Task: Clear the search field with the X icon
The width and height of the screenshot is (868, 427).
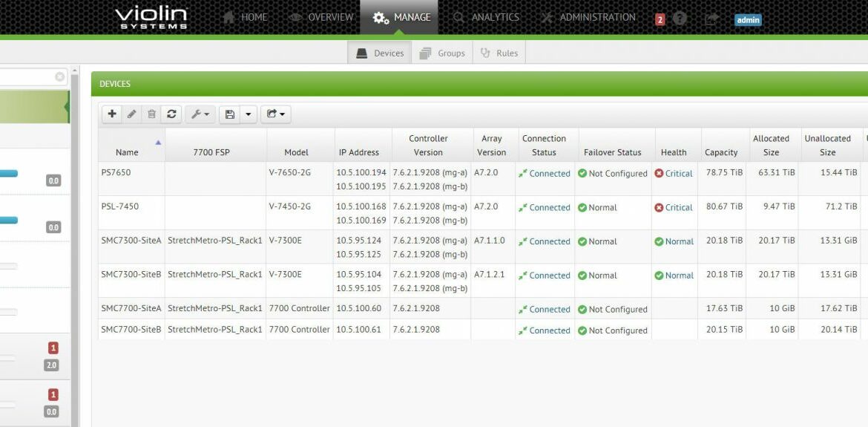Action: [x=60, y=77]
